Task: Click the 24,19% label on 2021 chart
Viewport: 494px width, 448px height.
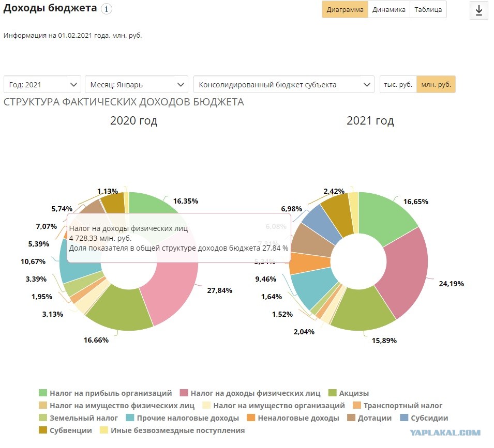Action: click(452, 284)
